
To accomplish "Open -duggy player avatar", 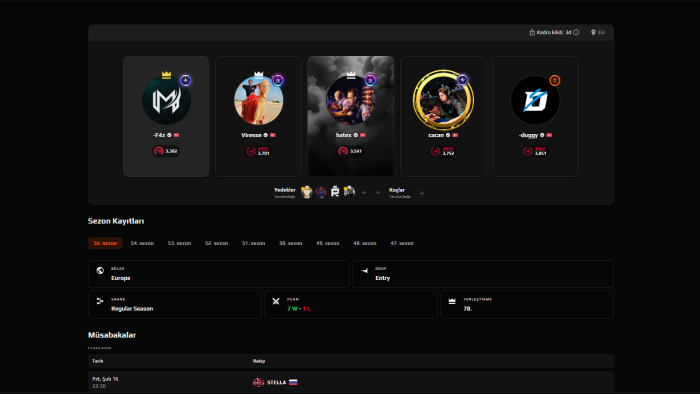I will click(x=535, y=100).
